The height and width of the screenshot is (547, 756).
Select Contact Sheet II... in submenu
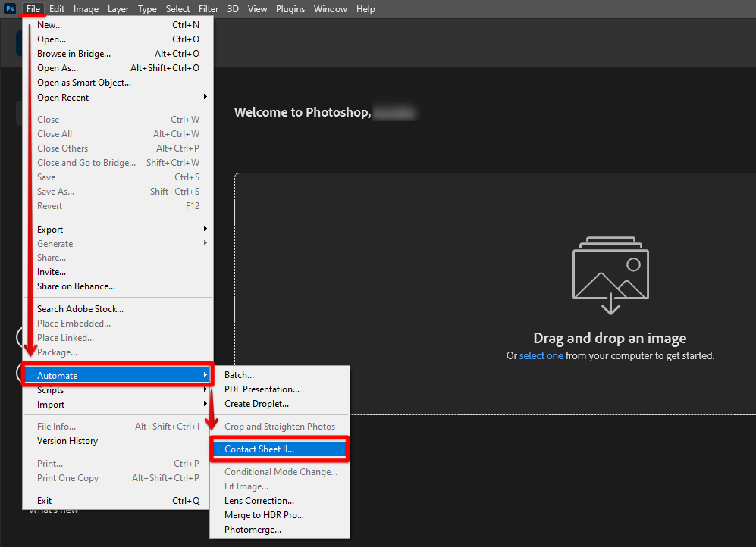280,449
